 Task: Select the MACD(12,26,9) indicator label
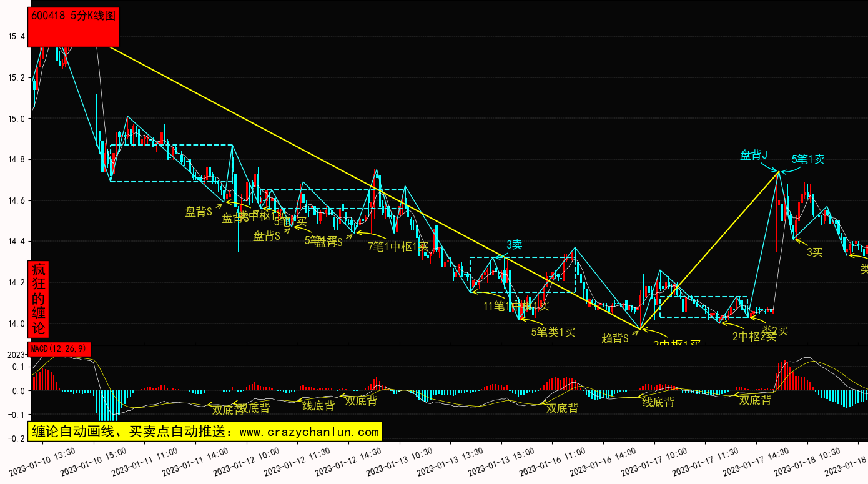click(59, 348)
